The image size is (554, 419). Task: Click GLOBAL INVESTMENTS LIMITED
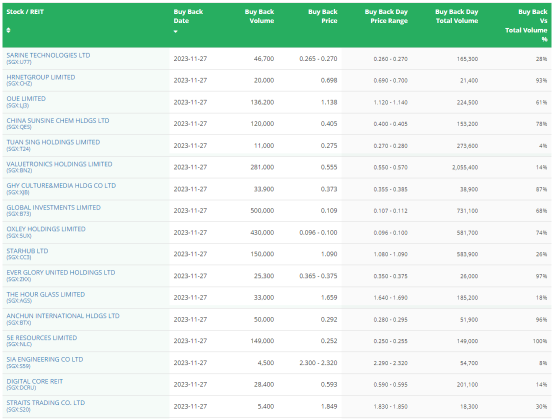tap(54, 207)
